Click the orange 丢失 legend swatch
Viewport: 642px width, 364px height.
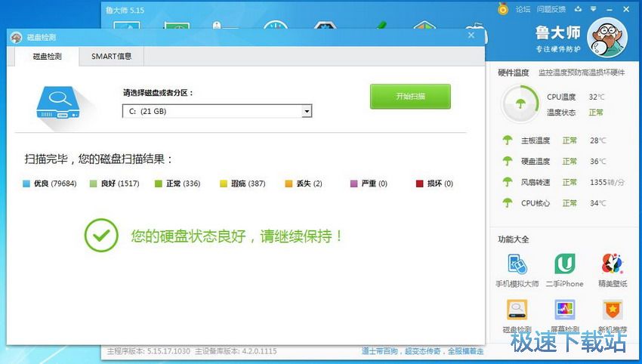click(x=289, y=184)
